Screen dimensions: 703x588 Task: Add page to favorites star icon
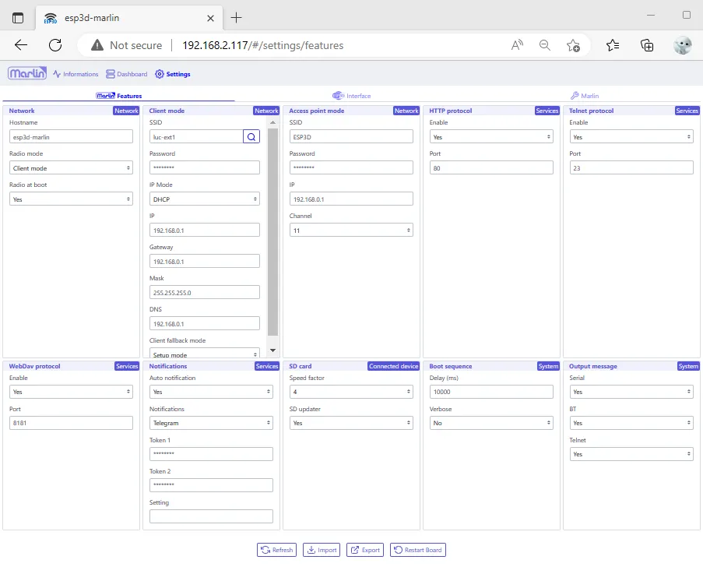[573, 45]
